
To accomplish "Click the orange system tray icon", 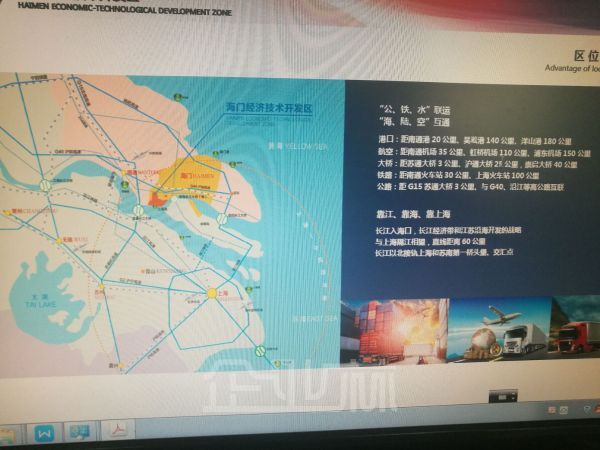I will 551,410.
